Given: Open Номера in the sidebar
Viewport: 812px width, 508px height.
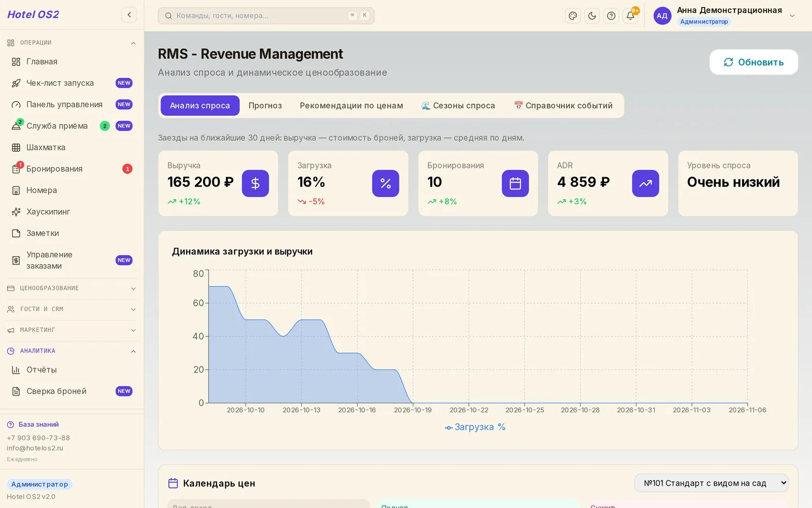Looking at the screenshot, I should [72, 190].
